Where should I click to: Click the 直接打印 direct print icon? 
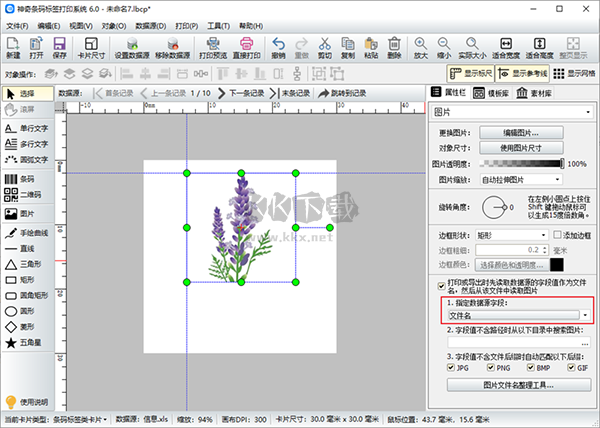pos(246,46)
